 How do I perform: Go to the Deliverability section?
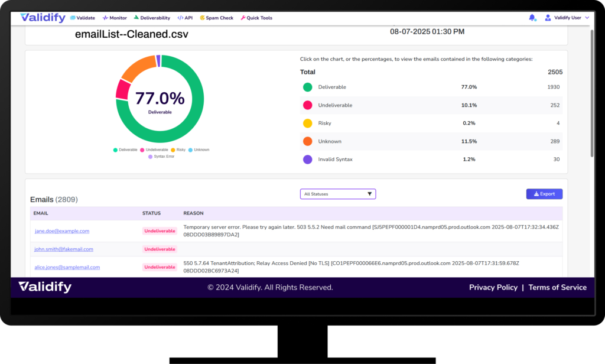coord(152,18)
